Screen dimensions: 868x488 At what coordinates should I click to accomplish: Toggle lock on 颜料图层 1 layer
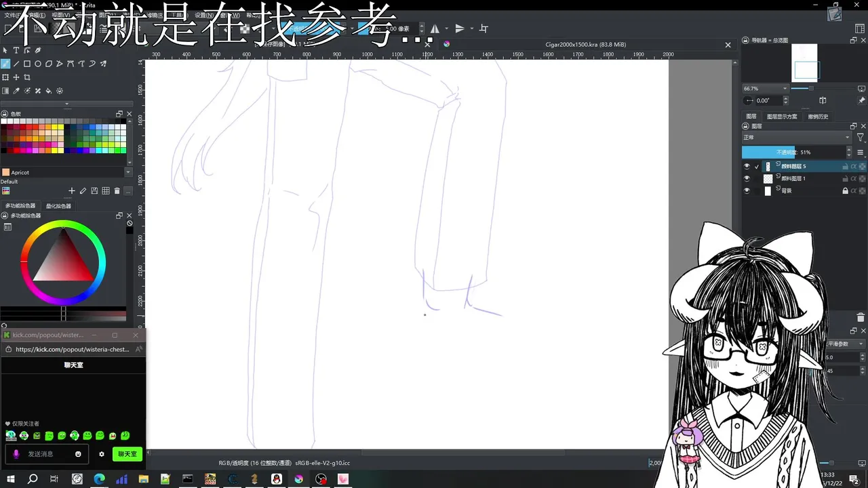845,178
